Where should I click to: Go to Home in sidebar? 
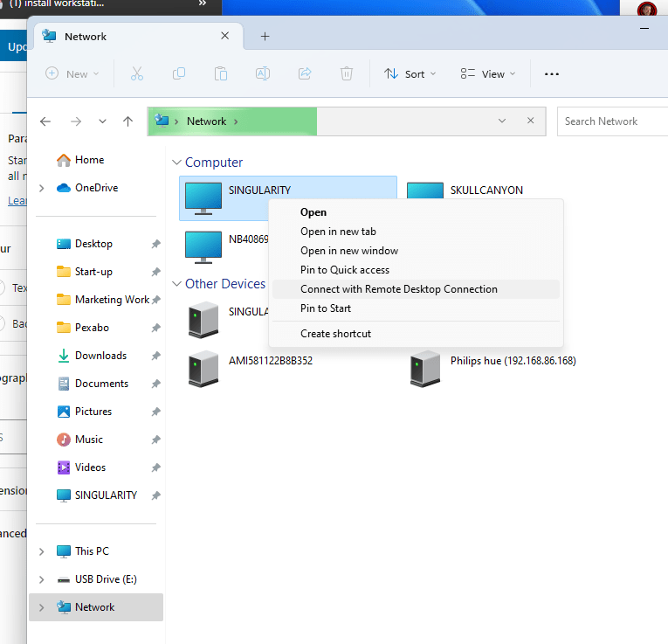(80, 160)
